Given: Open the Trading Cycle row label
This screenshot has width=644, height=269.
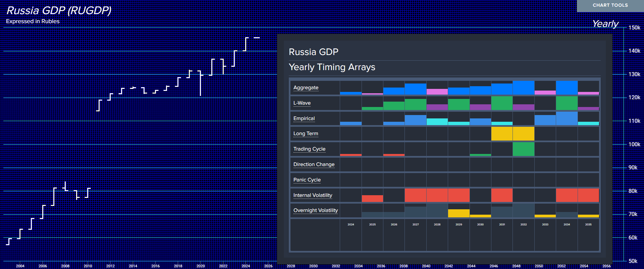Looking at the screenshot, I should pyautogui.click(x=309, y=149).
